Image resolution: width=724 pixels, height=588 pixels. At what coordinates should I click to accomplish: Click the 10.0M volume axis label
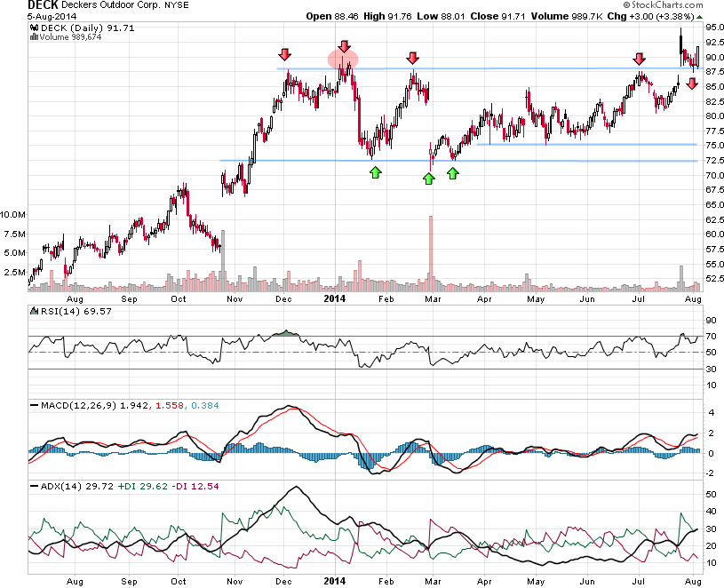(13, 215)
